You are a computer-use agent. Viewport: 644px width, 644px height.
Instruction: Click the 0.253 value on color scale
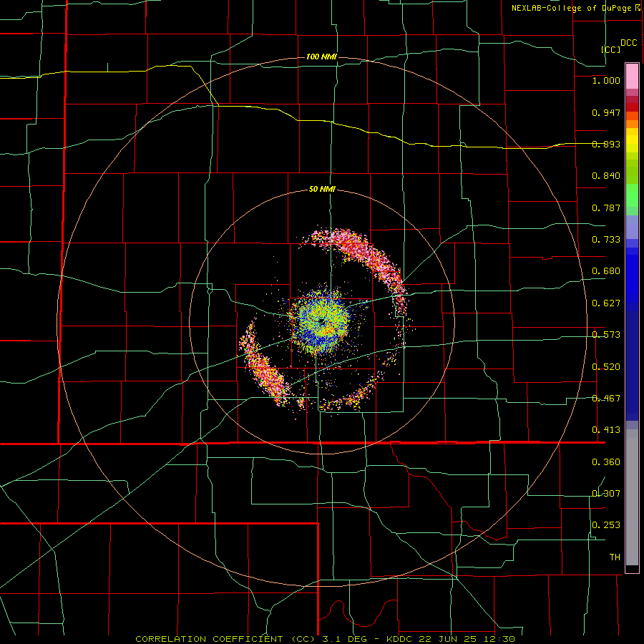coord(606,525)
